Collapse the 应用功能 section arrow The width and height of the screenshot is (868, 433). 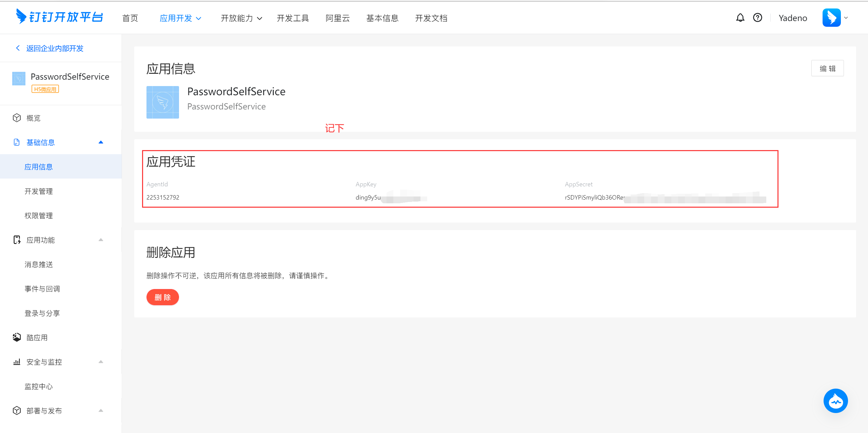101,240
